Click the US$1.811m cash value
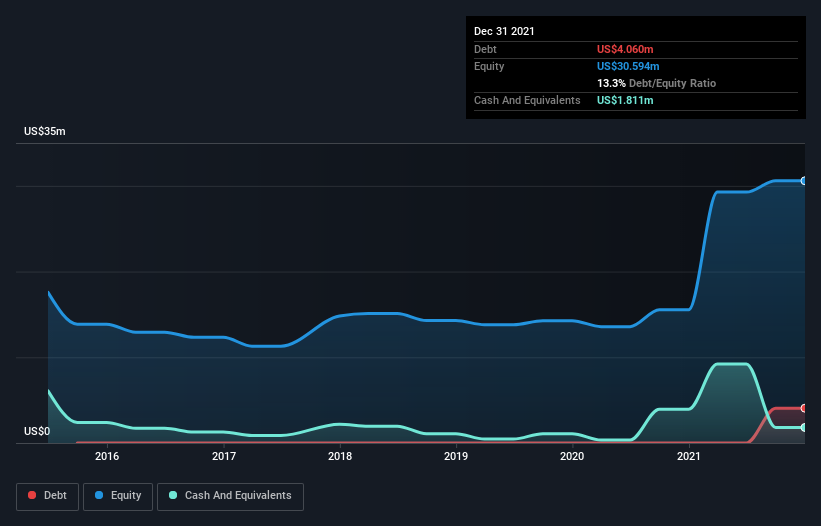 [x=625, y=100]
